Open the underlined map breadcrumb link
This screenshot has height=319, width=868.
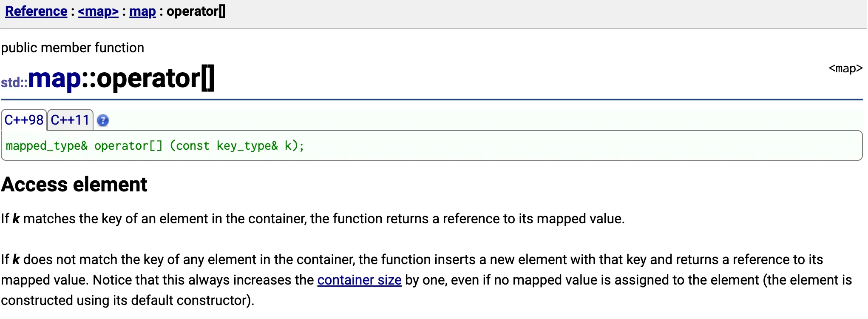point(142,11)
